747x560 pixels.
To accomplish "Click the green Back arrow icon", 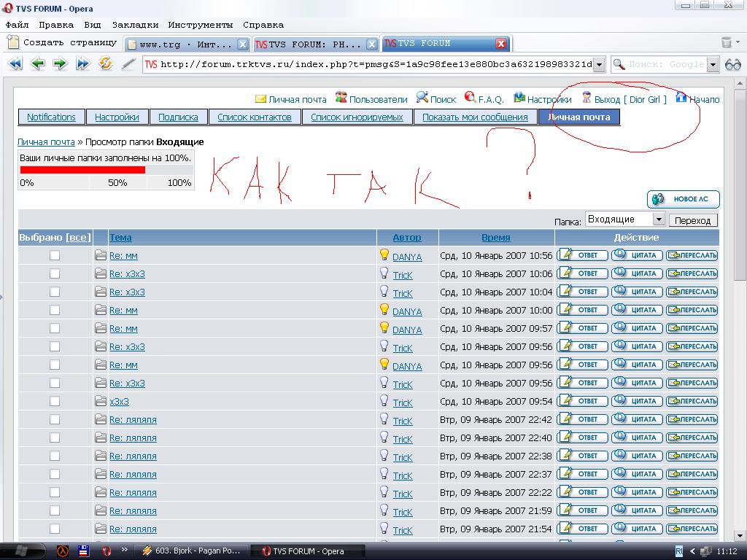I will pos(37,64).
